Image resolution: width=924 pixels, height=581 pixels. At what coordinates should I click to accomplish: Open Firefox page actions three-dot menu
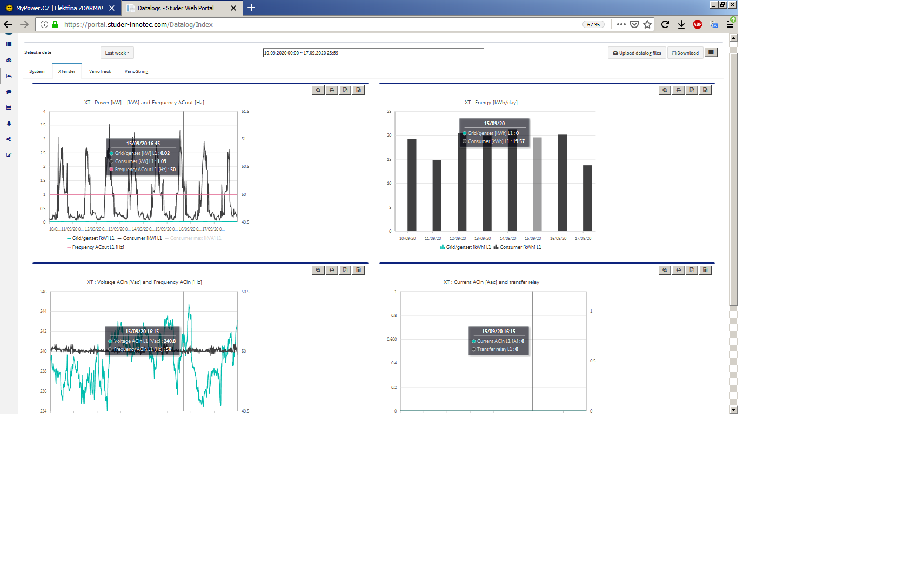coord(621,24)
